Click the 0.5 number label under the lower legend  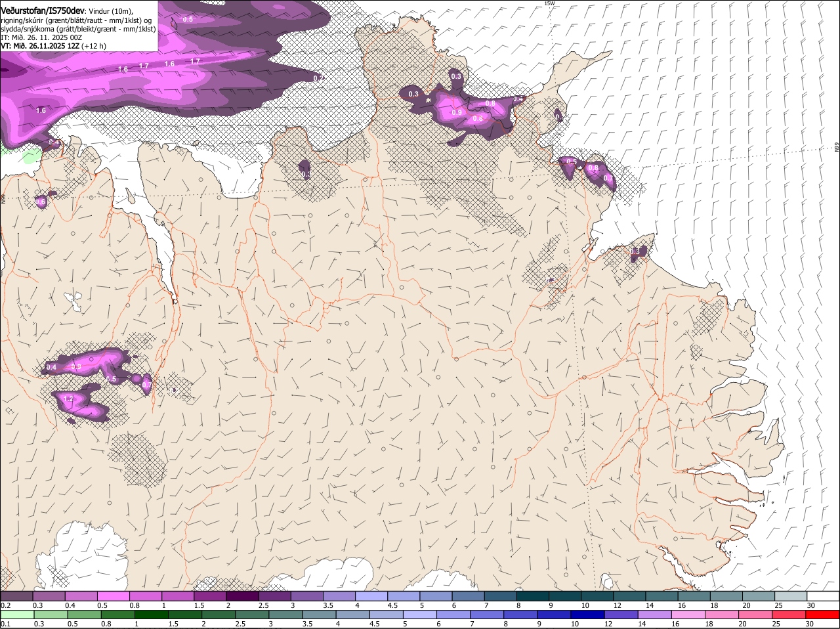coord(73,624)
